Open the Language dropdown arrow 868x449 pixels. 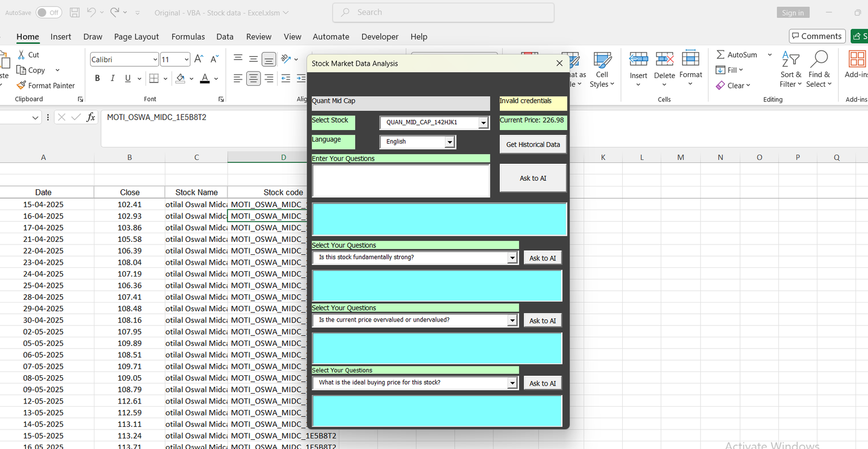[449, 142]
